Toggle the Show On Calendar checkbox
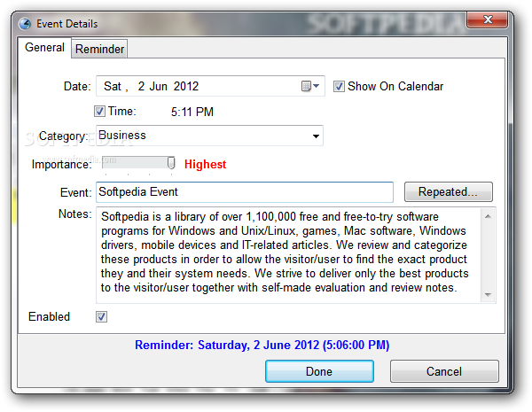Image resolution: width=532 pixels, height=412 pixels. (x=339, y=86)
